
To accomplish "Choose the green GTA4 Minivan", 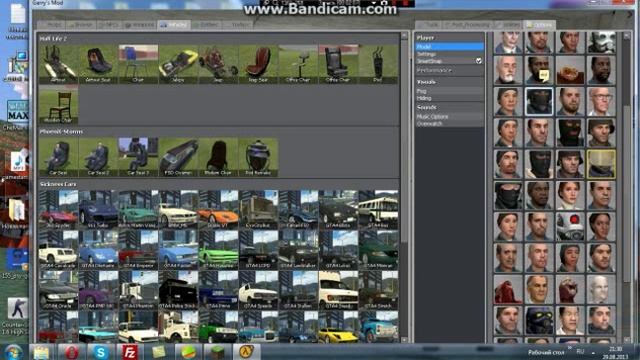I will point(378,249).
